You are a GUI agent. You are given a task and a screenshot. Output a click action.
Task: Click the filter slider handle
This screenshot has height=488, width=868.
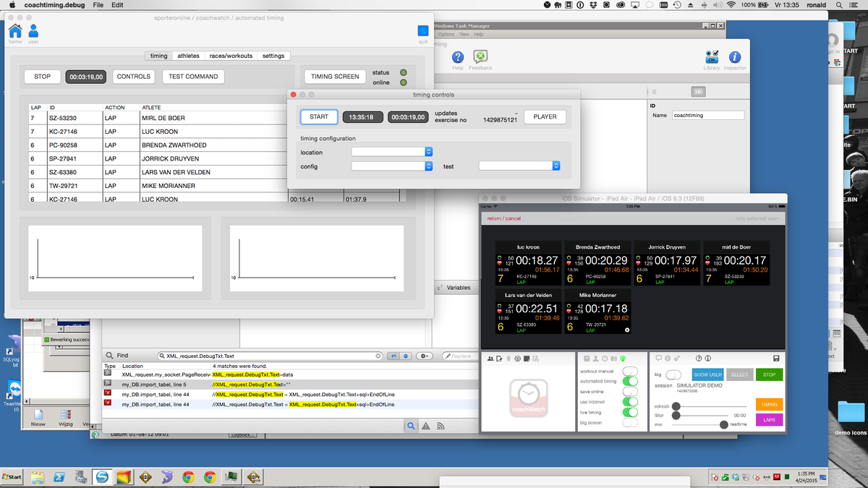pos(676,415)
